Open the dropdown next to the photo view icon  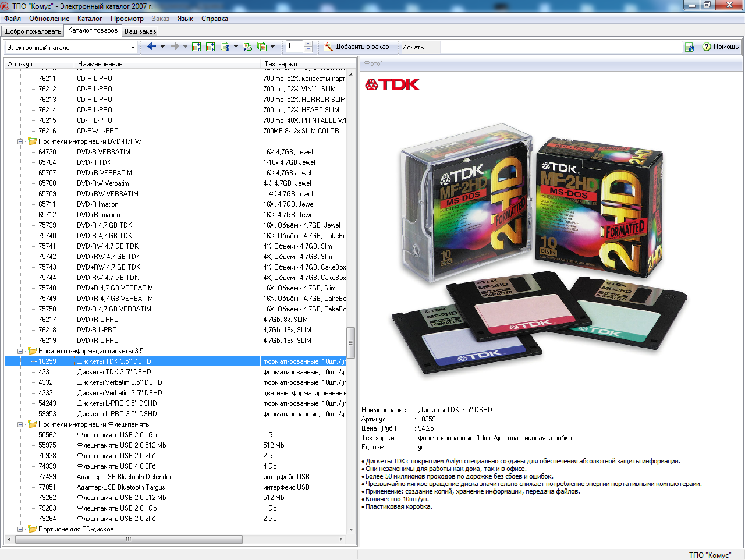point(272,47)
